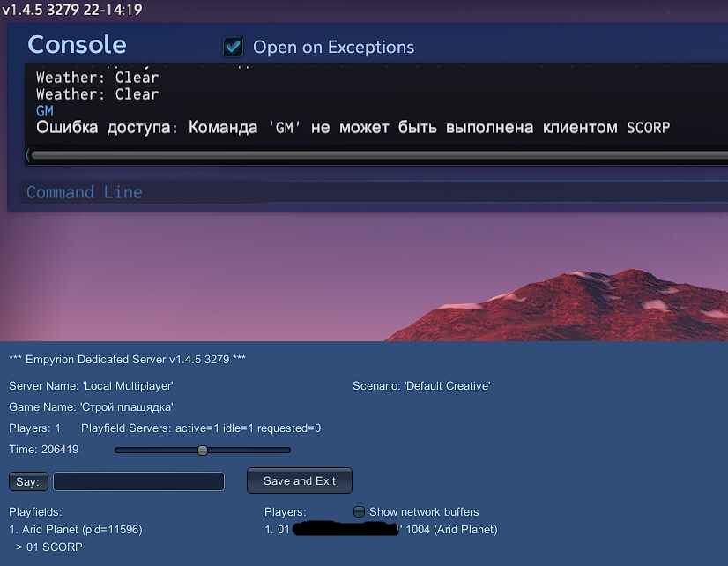Click the v1.4.5 3279 version label

(72, 10)
